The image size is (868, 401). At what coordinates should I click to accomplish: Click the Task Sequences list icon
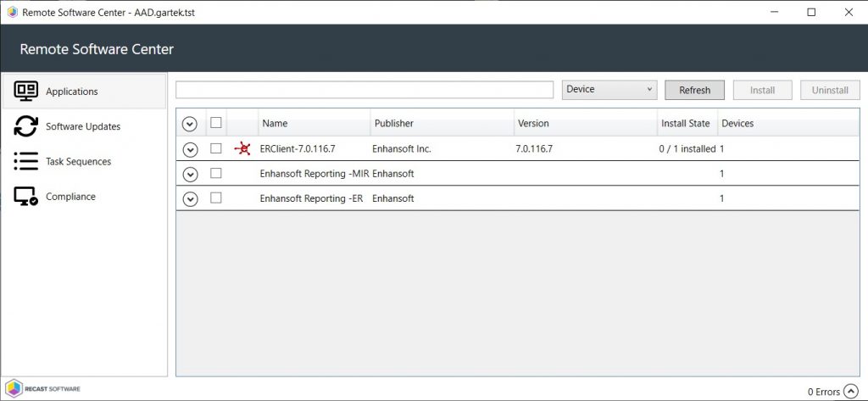point(25,161)
